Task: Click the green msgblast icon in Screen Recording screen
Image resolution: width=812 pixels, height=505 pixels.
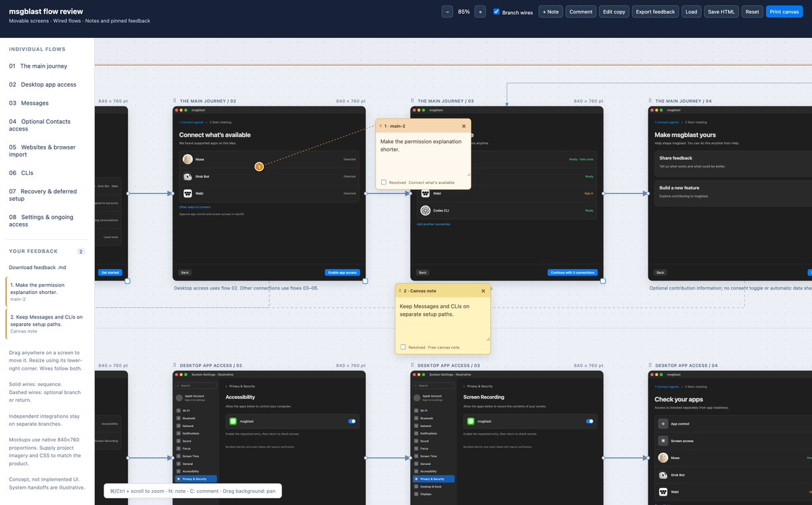Action: (x=471, y=421)
